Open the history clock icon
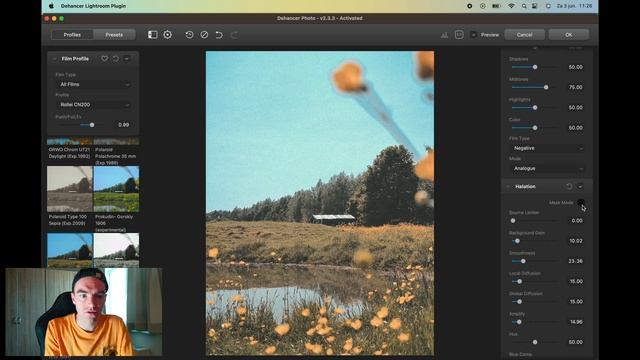Screen dimensions: 640x360 pos(189,35)
